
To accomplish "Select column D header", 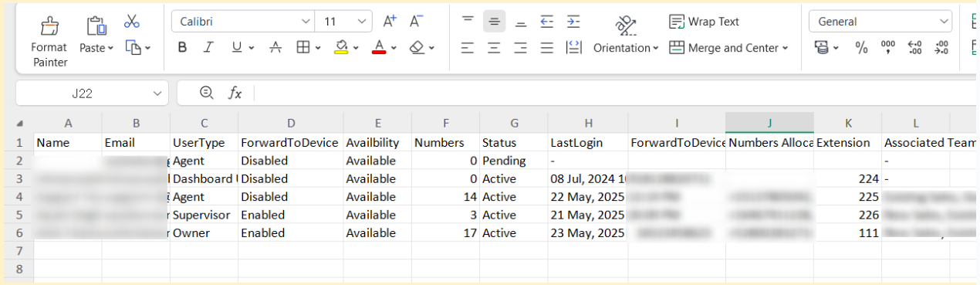I will click(291, 123).
